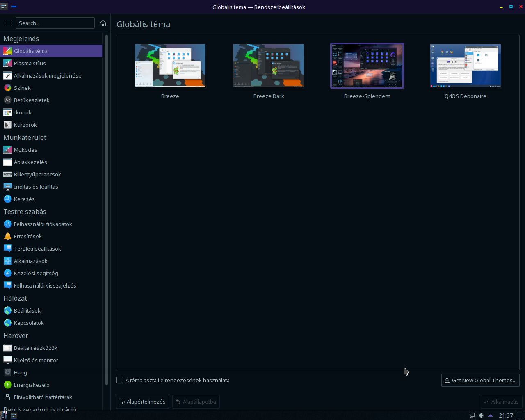This screenshot has width=525, height=420.
Task: Click the Billentyűparancsok keyboard icon
Action: [7, 174]
